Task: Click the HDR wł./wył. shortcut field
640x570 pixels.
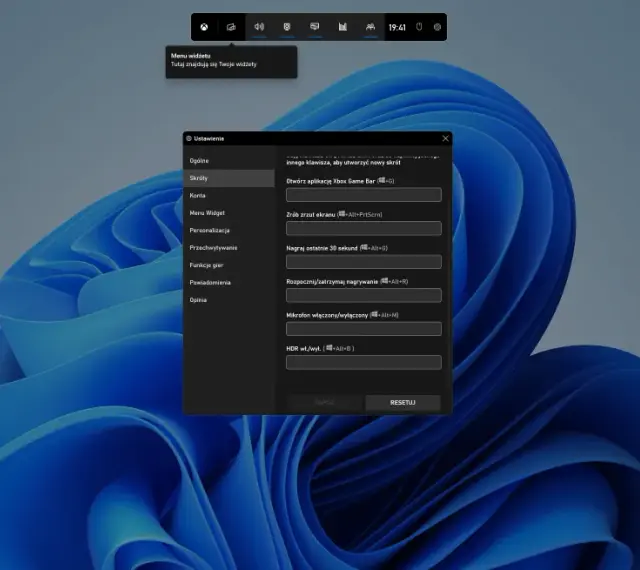Action: [x=364, y=362]
